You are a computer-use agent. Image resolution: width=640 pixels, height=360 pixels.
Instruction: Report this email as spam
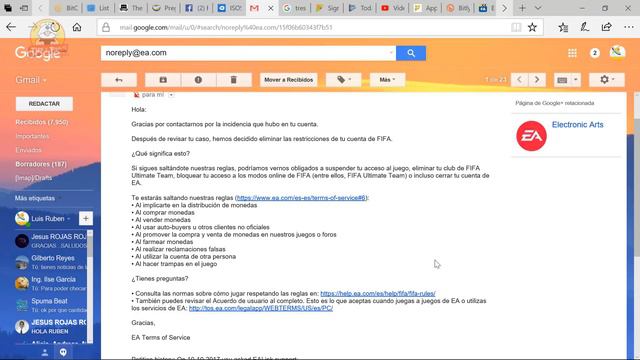click(198, 80)
